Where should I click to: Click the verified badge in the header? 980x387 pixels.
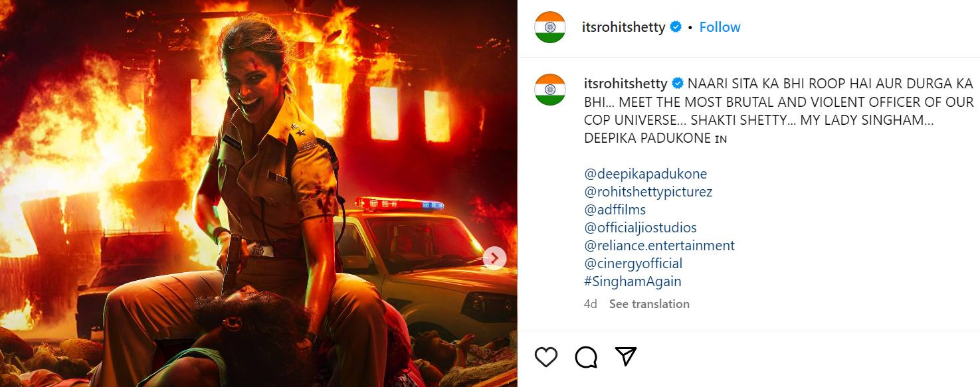(676, 27)
